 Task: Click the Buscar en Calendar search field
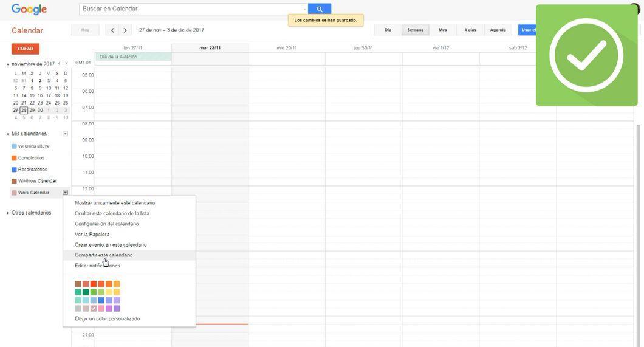click(x=193, y=9)
